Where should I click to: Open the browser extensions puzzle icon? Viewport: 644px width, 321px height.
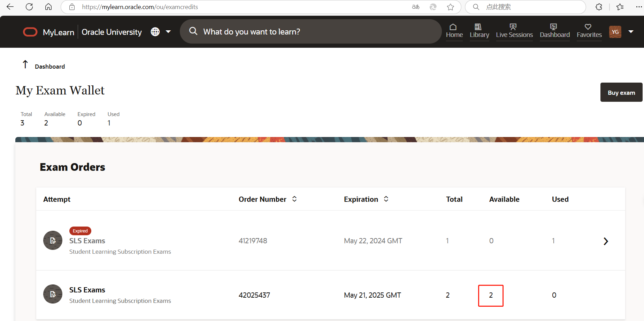pyautogui.click(x=599, y=7)
